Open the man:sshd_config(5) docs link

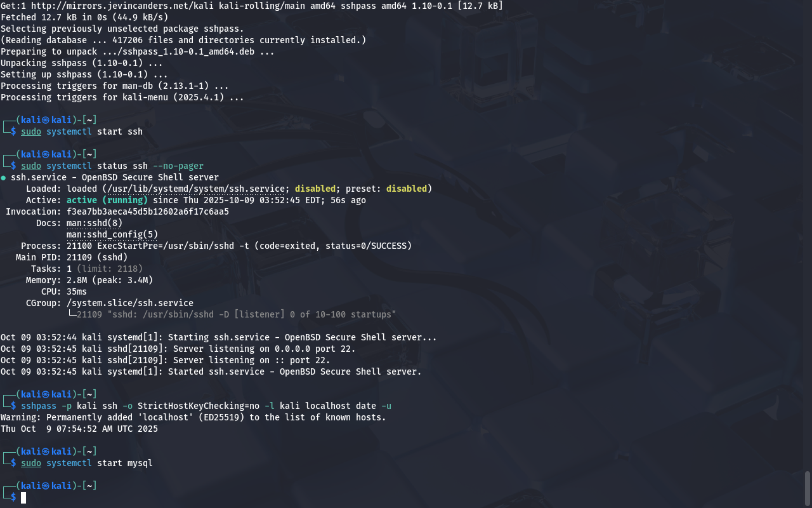(112, 234)
